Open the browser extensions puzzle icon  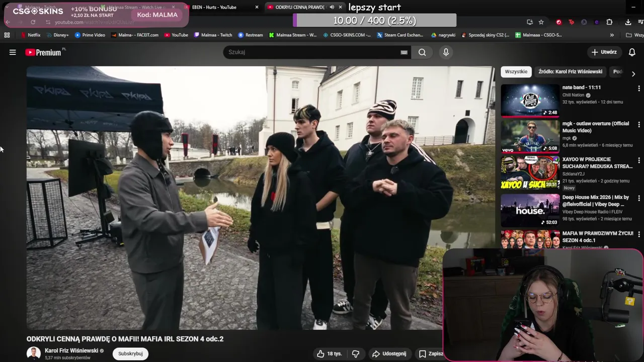[609, 22]
